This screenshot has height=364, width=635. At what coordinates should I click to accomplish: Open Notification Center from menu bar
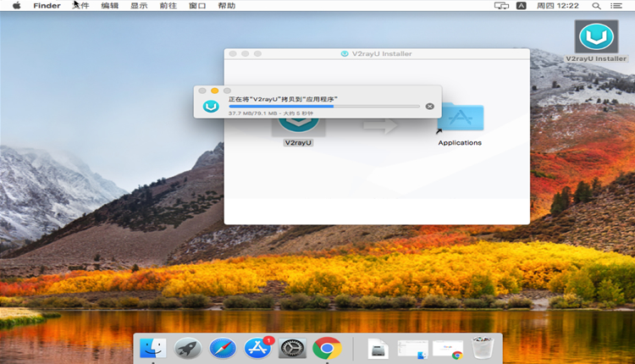click(x=621, y=5)
